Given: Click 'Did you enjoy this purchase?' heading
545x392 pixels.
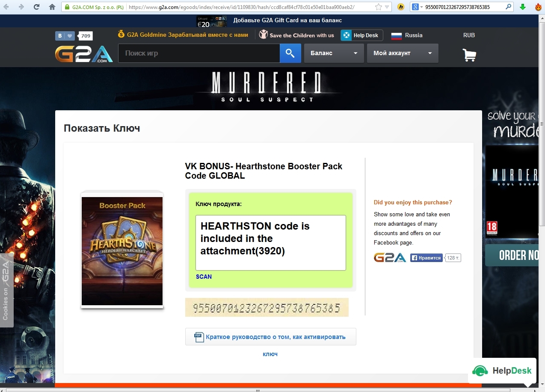Looking at the screenshot, I should (413, 202).
